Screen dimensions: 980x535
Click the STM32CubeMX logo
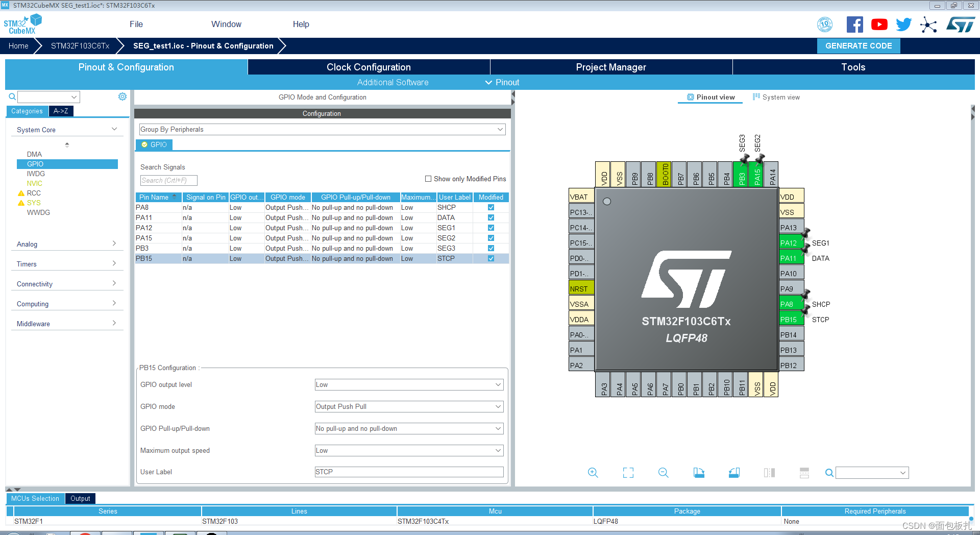[x=22, y=25]
